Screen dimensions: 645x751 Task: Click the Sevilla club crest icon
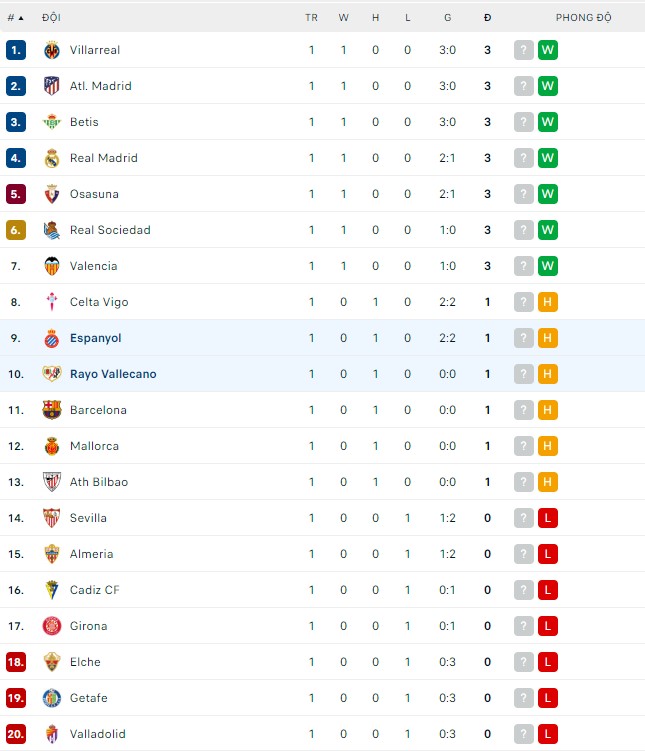point(52,518)
